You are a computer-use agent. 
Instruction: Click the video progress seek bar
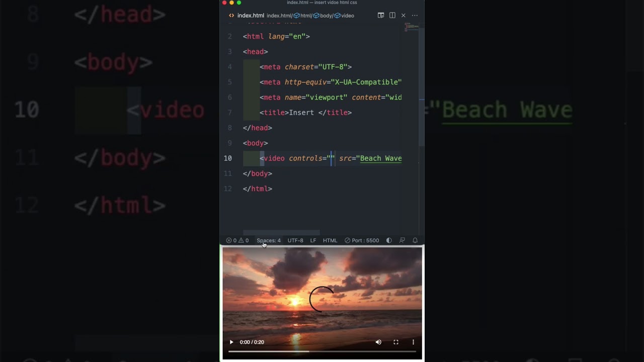(322, 351)
